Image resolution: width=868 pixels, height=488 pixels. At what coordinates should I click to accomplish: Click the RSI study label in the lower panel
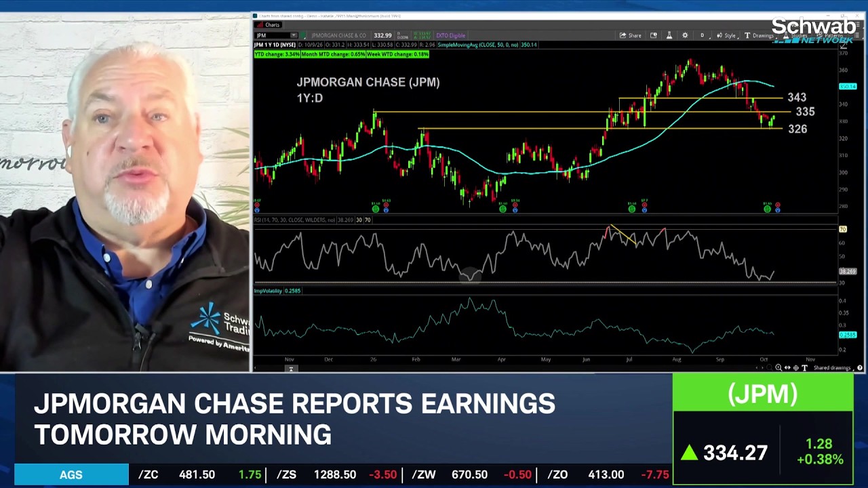[294, 220]
